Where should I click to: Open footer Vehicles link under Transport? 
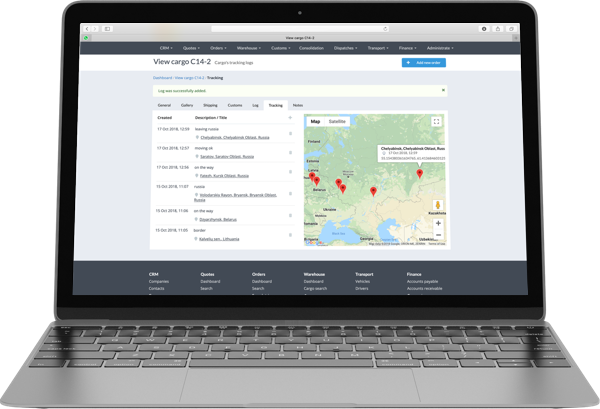pos(362,281)
